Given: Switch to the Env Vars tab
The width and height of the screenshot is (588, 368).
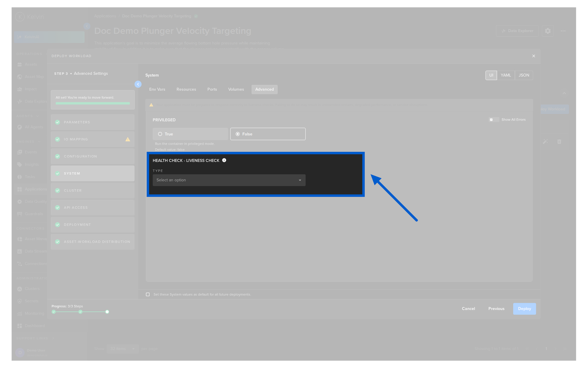Looking at the screenshot, I should tap(157, 89).
